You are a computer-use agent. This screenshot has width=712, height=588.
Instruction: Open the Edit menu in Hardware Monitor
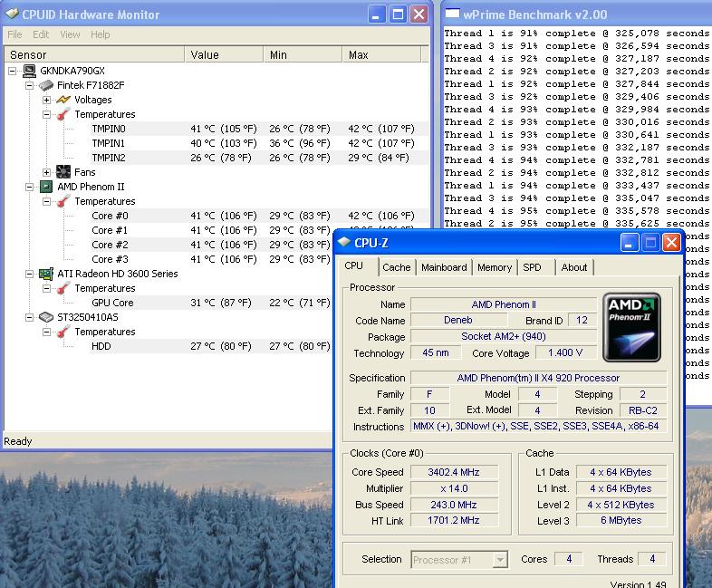pos(41,34)
